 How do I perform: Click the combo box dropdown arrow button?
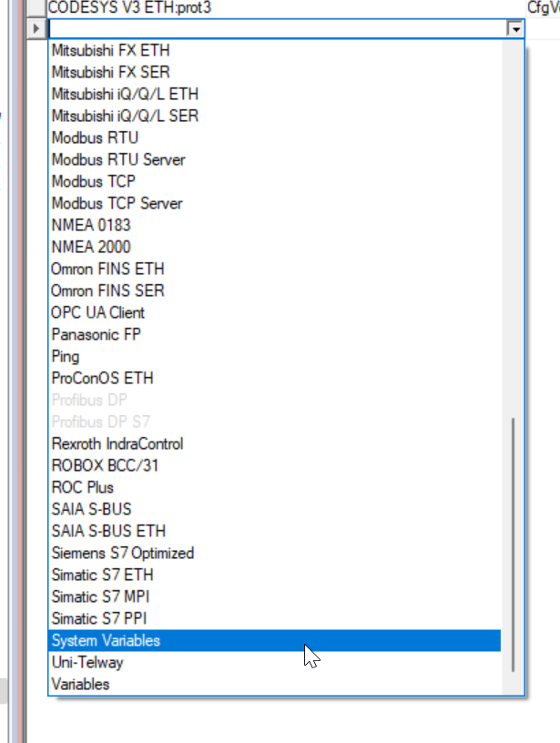point(515,29)
